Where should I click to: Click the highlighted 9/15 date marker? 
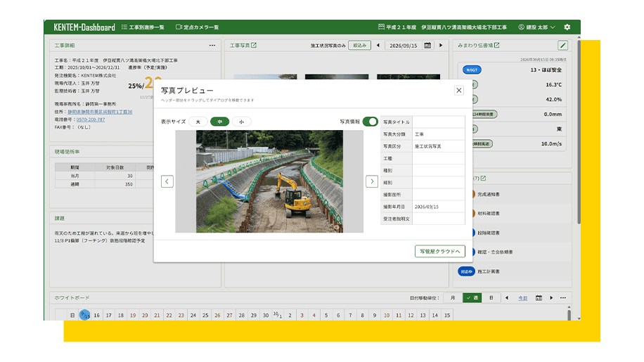(84, 315)
